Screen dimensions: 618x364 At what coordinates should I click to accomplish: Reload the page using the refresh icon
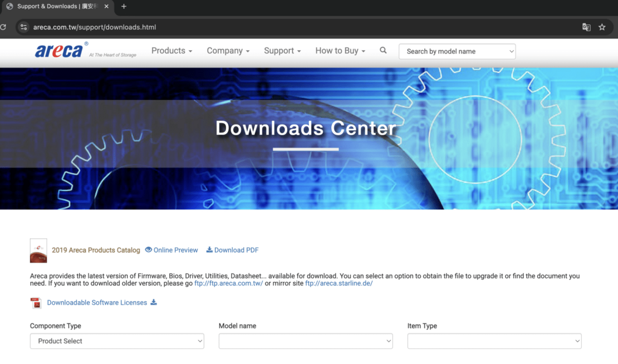pos(3,27)
